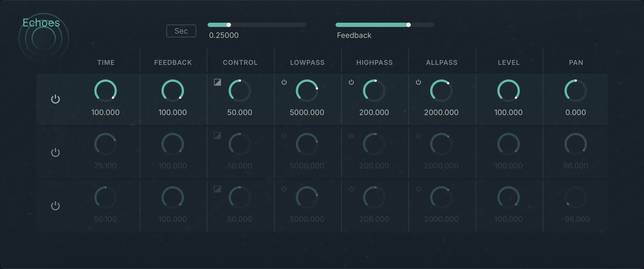Enable the Lowpass filter on the third tap

tap(284, 189)
